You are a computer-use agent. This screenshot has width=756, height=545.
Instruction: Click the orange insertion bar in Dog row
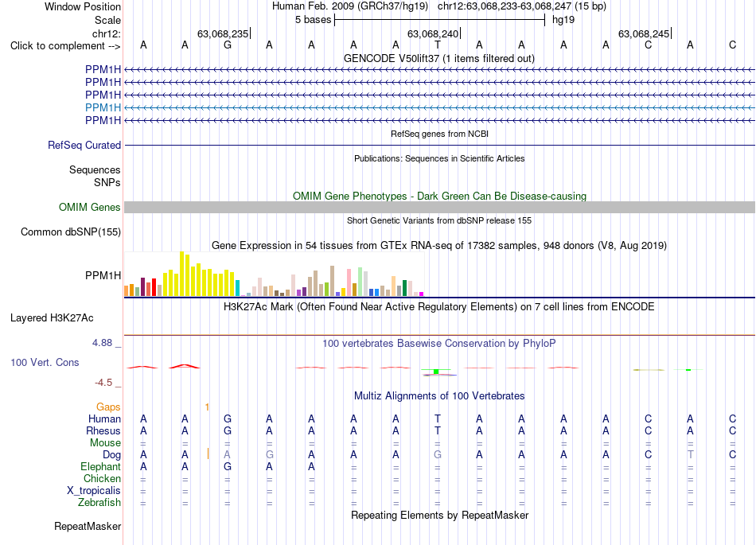[208, 454]
